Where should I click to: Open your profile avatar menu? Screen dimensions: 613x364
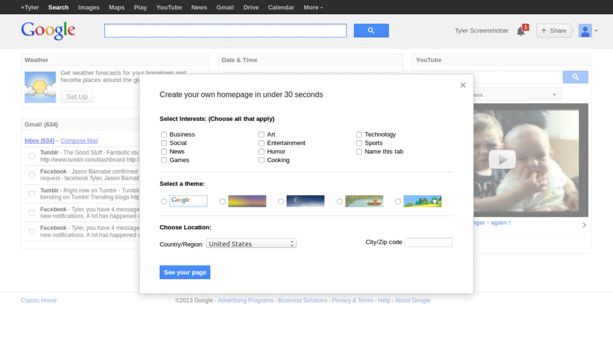tap(585, 31)
